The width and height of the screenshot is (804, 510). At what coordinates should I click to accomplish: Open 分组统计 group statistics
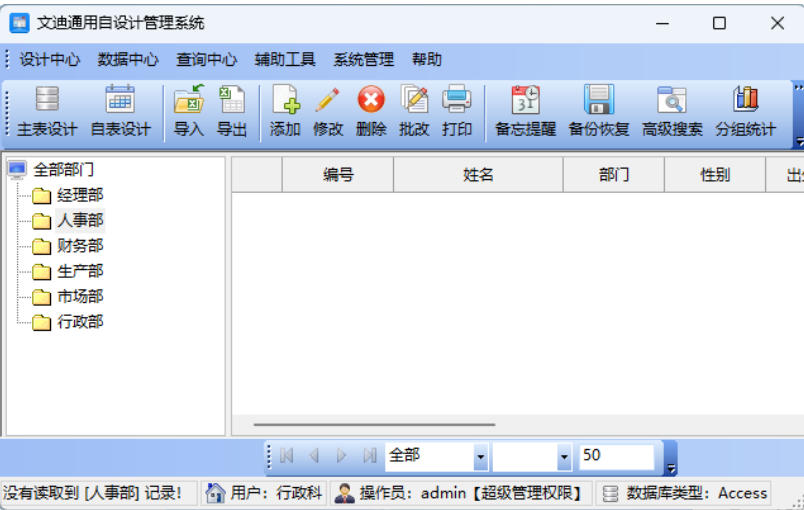(x=746, y=112)
